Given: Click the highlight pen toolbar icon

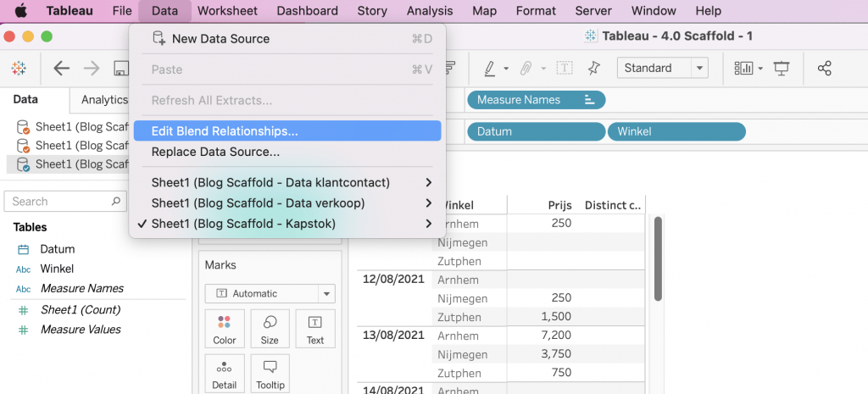Looking at the screenshot, I should pyautogui.click(x=491, y=69).
